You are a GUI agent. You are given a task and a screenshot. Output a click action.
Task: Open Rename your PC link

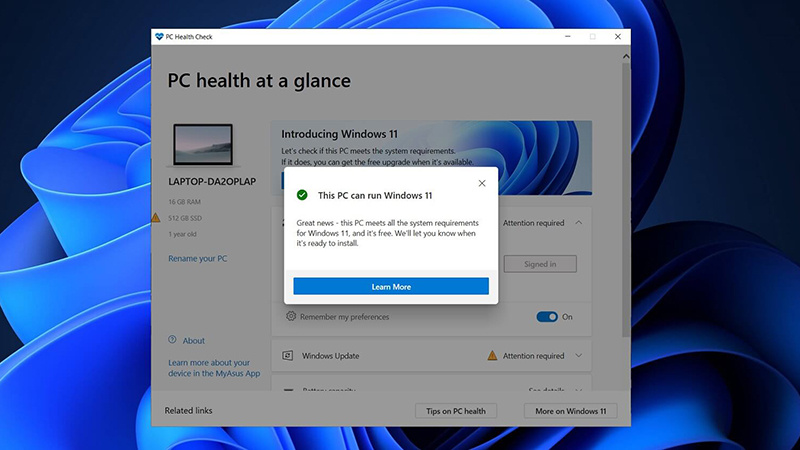[197, 258]
